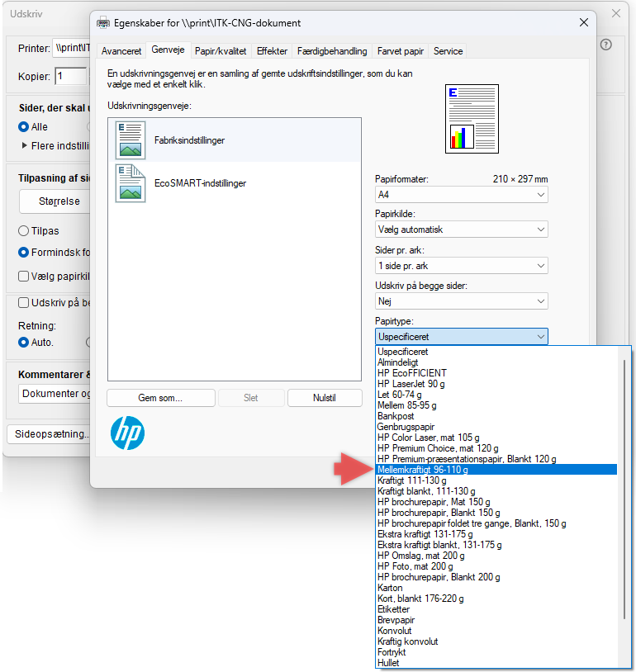
Task: Click the printer icon in Egenskaber title bar
Action: (103, 23)
